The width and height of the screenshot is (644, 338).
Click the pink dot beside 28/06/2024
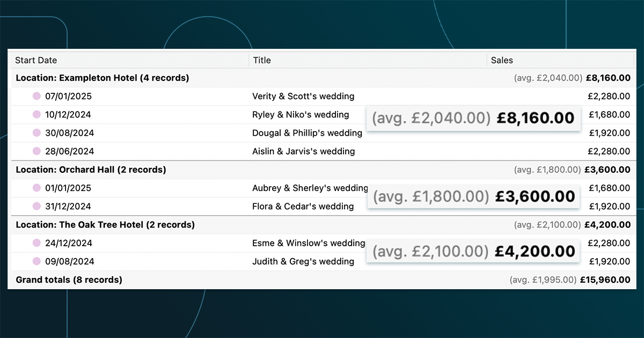(x=36, y=151)
